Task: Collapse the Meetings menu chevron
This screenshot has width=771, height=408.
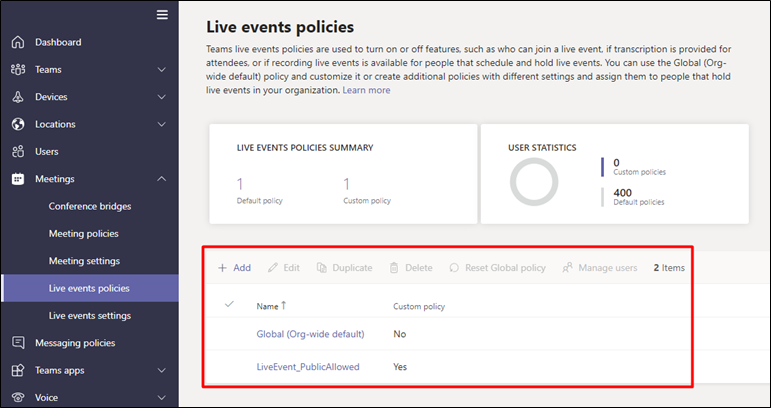Action: tap(161, 179)
